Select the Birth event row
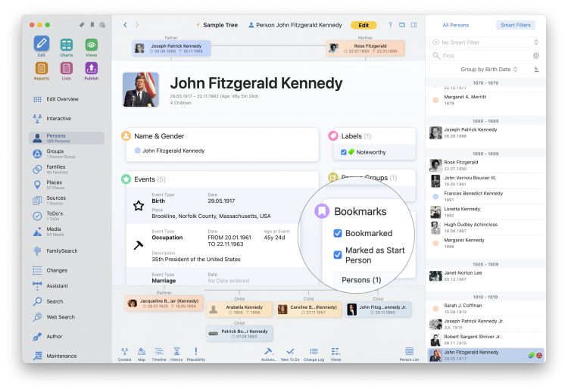 click(222, 206)
